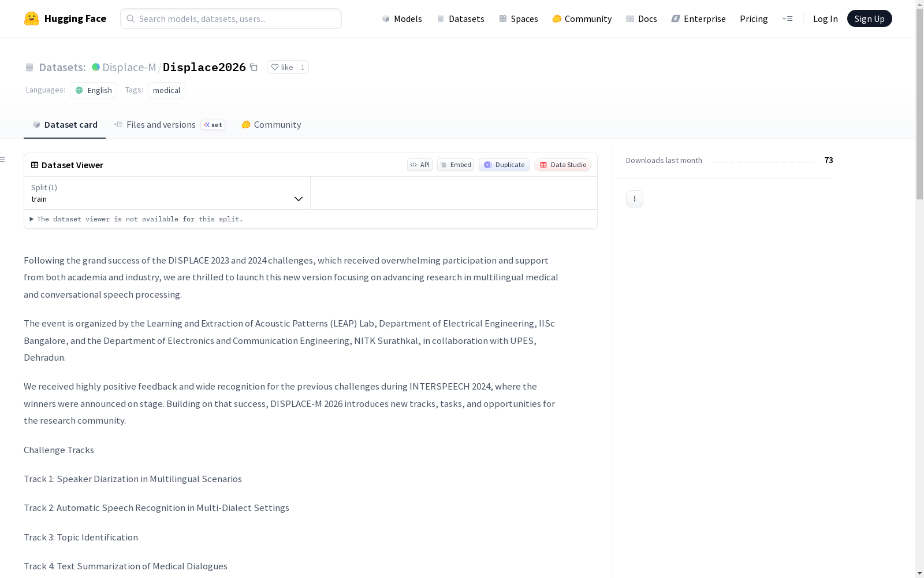Open Data Studio

(x=562, y=165)
